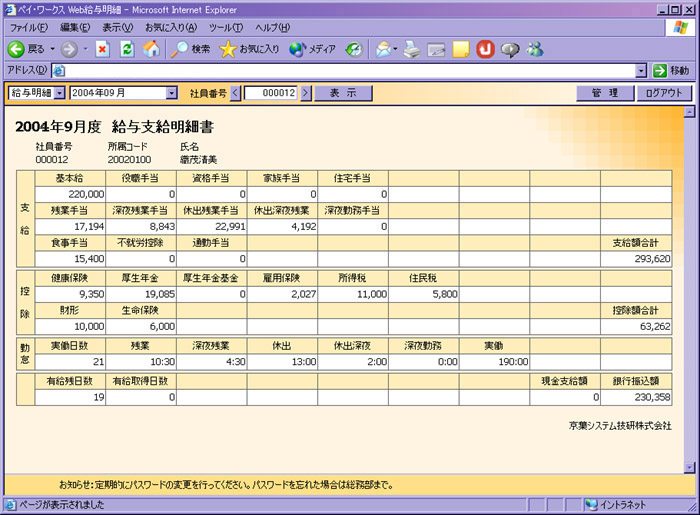
Task: Open the ファイル(F) menu
Action: [29, 27]
